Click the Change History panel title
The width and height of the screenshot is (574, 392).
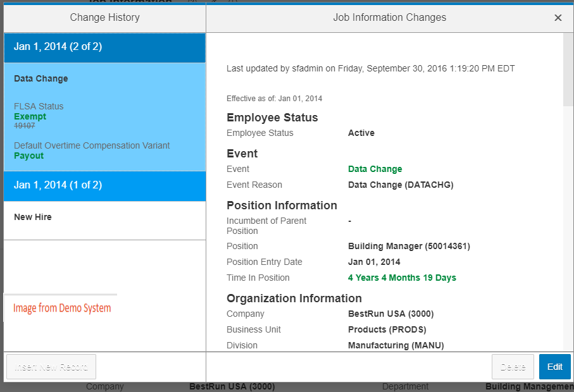pos(104,18)
